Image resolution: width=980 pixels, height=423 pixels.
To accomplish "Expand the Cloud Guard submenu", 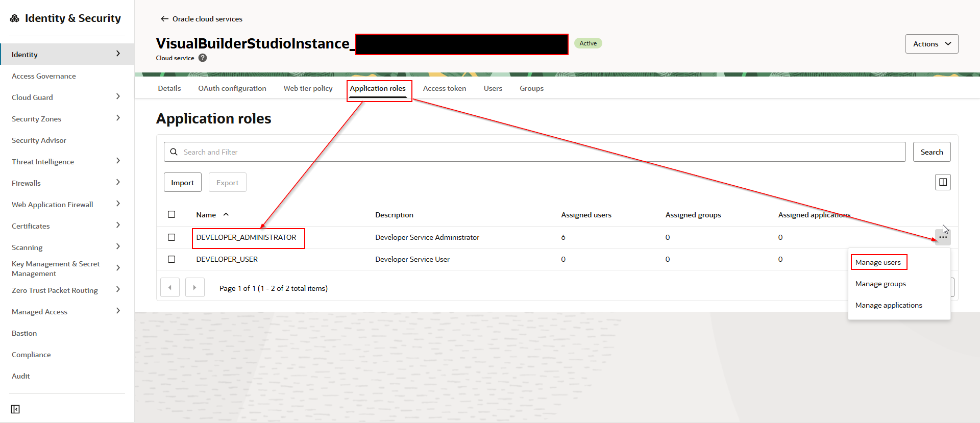I will coord(118,96).
